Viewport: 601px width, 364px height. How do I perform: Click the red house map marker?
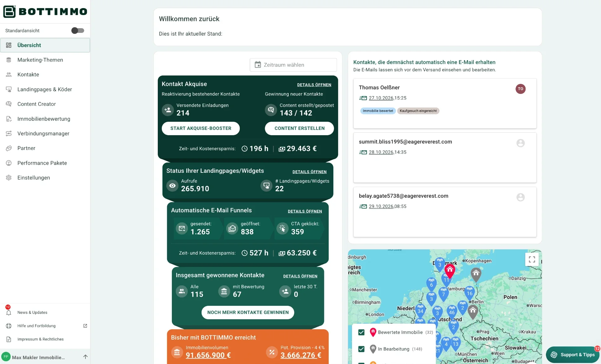click(x=449, y=271)
